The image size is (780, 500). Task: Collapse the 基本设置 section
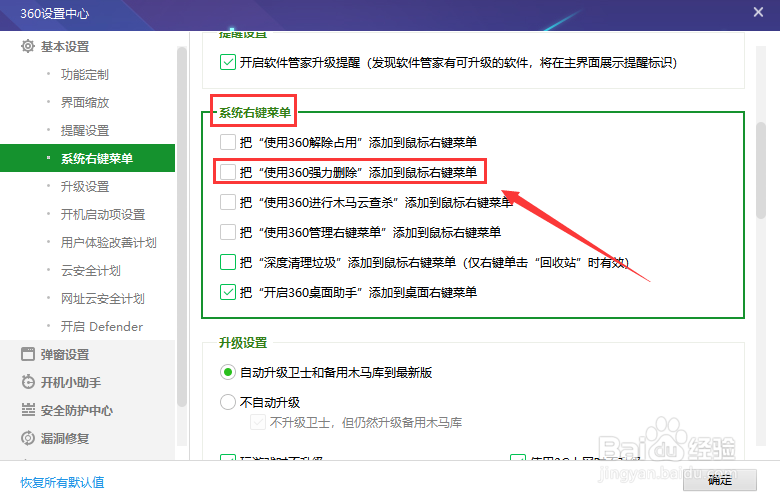[65, 47]
